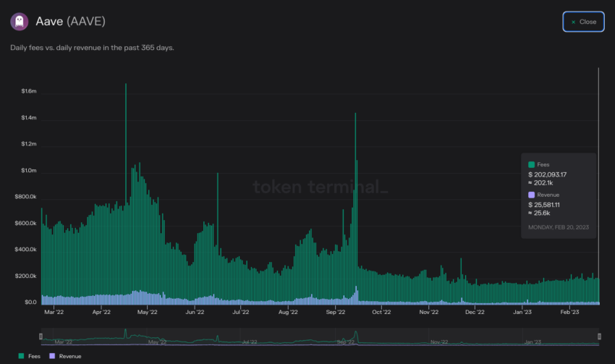Click the "Jun '22" x-axis label
This screenshot has width=615, height=364.
(195, 312)
